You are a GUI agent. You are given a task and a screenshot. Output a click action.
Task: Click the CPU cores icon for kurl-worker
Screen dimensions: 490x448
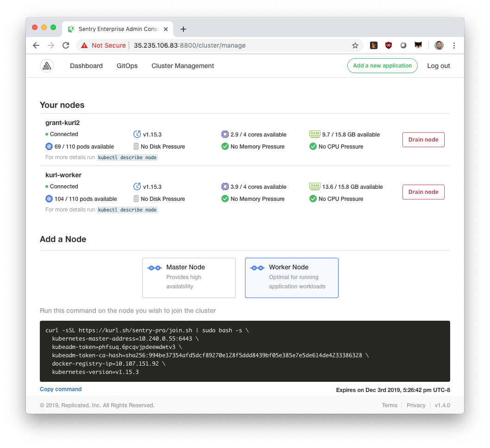[x=225, y=187]
